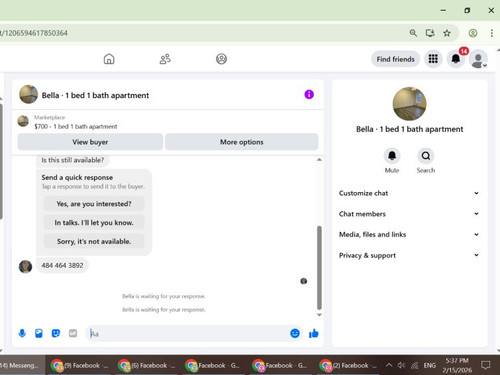Click the listing thumbnail in chat header

point(28,94)
